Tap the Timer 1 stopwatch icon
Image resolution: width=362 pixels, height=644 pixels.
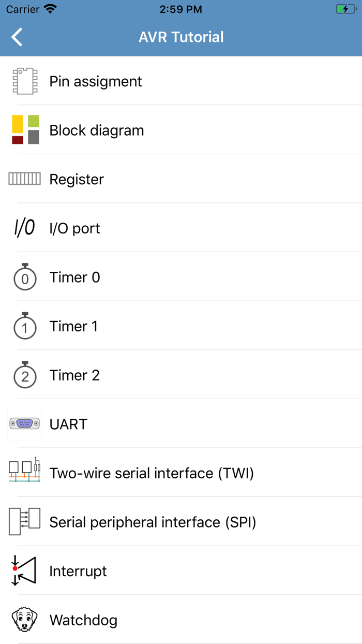(25, 326)
